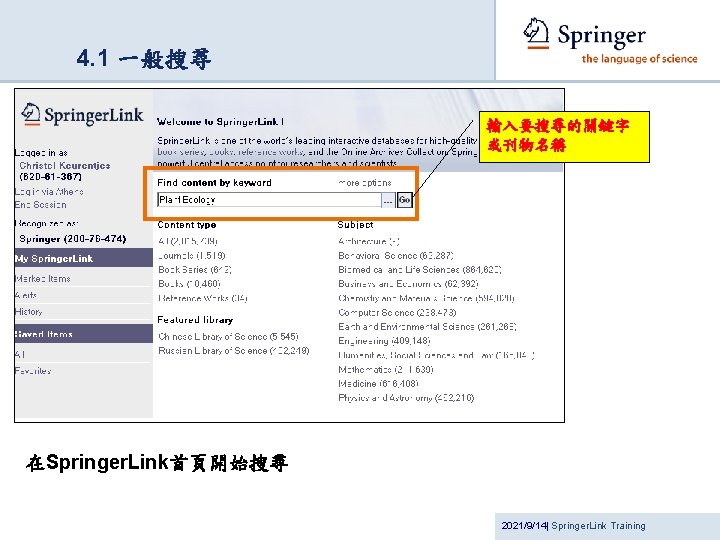Open the Springer (200-76-474) recognized link
The width and height of the screenshot is (720, 540).
click(73, 239)
